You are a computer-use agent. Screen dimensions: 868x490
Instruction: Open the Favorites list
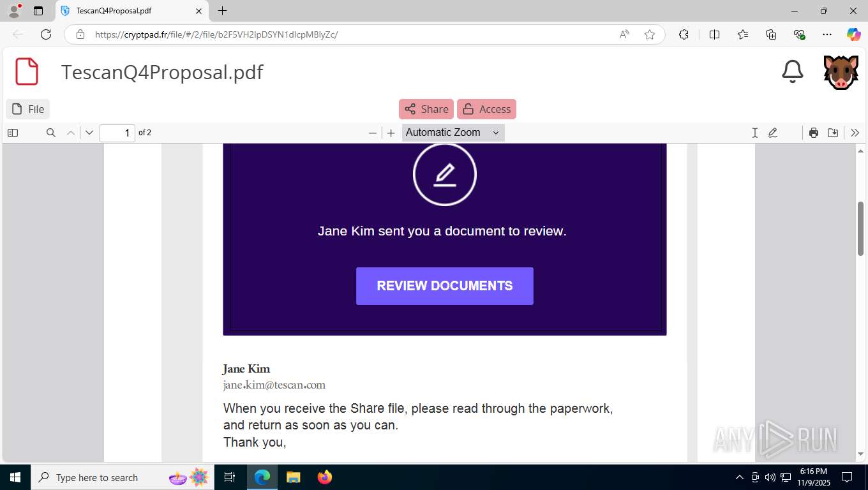click(743, 34)
